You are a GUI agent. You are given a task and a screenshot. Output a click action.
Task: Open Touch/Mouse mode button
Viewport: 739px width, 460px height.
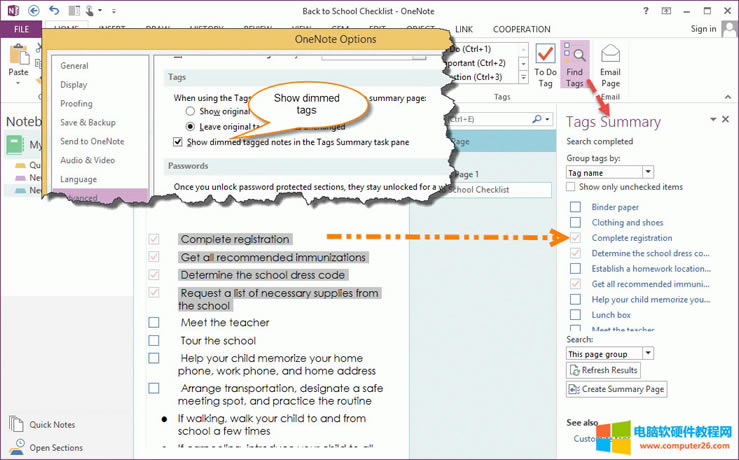90,10
